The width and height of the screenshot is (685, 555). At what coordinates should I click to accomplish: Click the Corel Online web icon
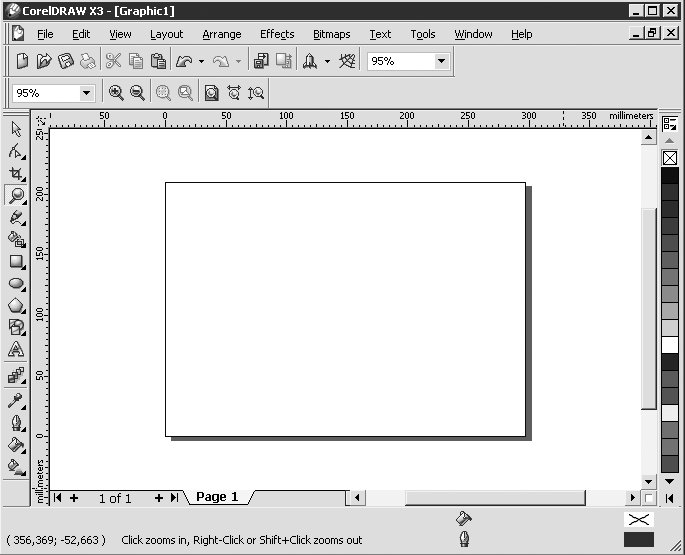[x=347, y=61]
